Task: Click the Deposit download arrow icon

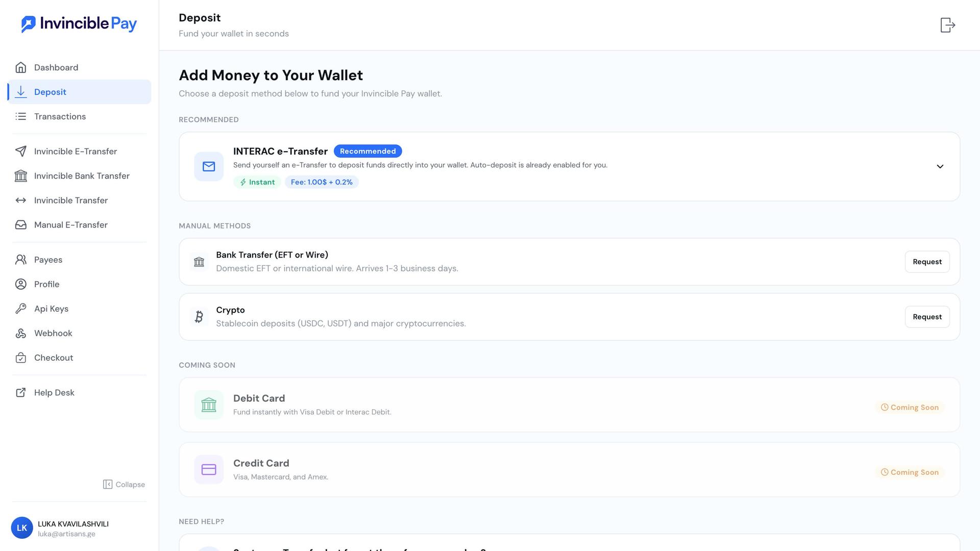Action: 21,92
